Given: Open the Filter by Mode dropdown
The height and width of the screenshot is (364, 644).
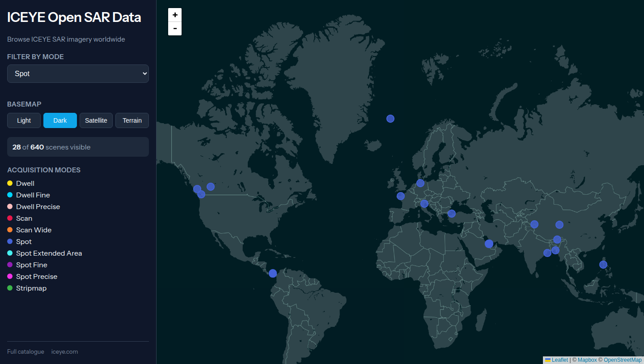Looking at the screenshot, I should tap(78, 73).
